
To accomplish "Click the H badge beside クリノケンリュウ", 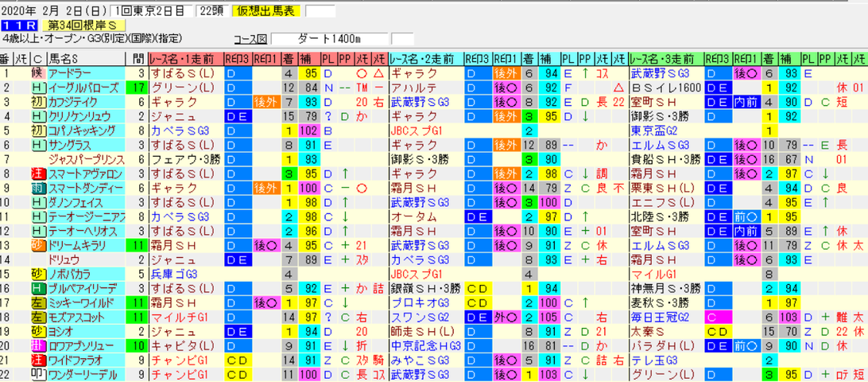I will click(37, 116).
